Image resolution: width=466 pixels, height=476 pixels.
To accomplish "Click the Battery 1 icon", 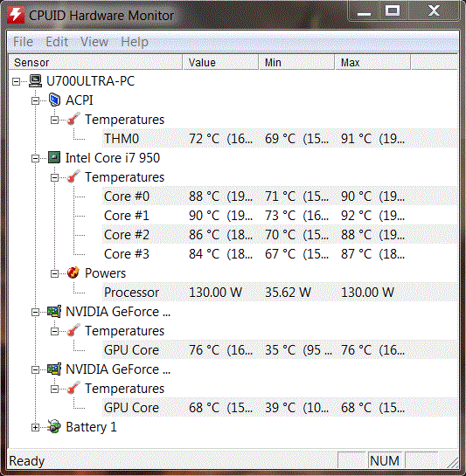I will (54, 427).
